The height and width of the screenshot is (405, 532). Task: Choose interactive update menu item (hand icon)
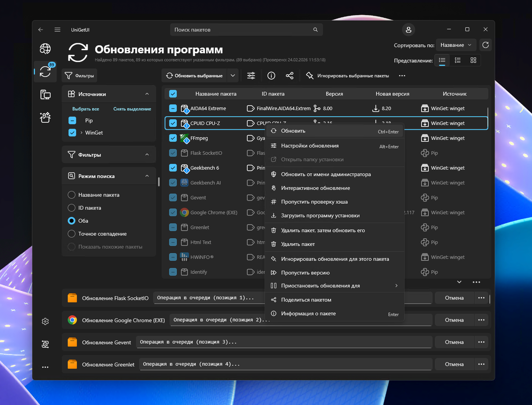tap(335, 188)
